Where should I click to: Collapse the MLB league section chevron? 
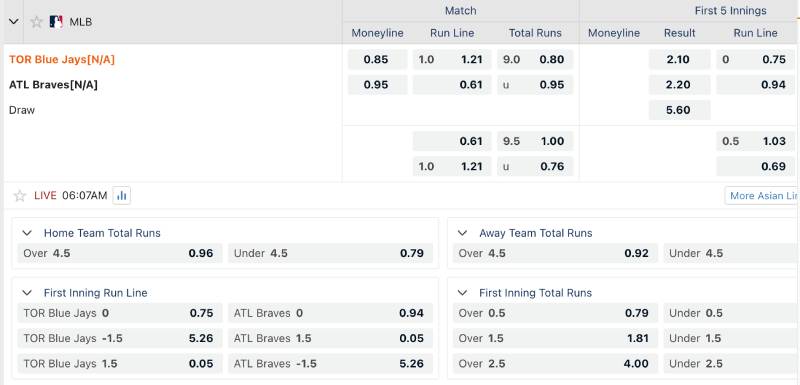pyautogui.click(x=14, y=22)
